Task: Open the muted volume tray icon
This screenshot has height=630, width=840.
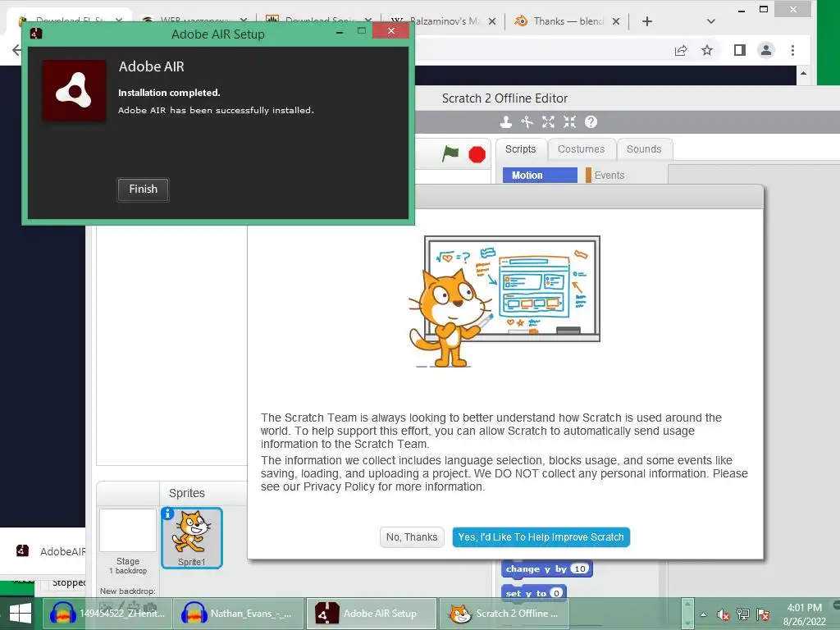Action: [724, 615]
